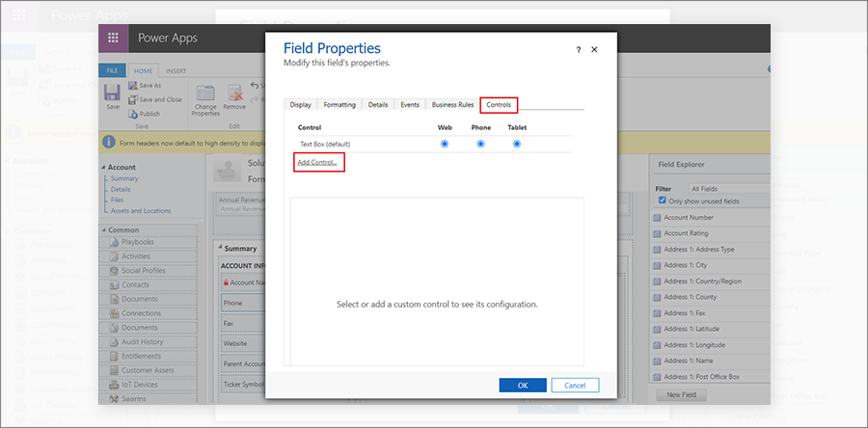The width and height of the screenshot is (868, 428).
Task: Click the Add Control link
Action: tap(317, 162)
